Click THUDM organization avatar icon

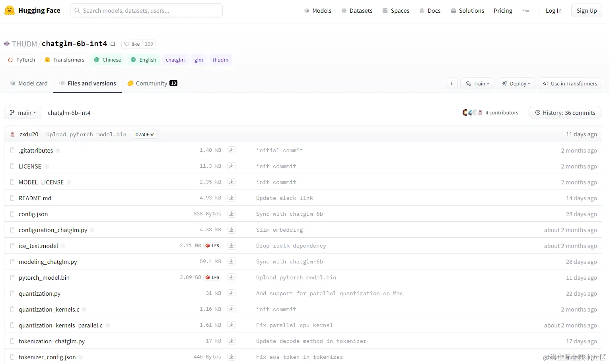pyautogui.click(x=7, y=44)
